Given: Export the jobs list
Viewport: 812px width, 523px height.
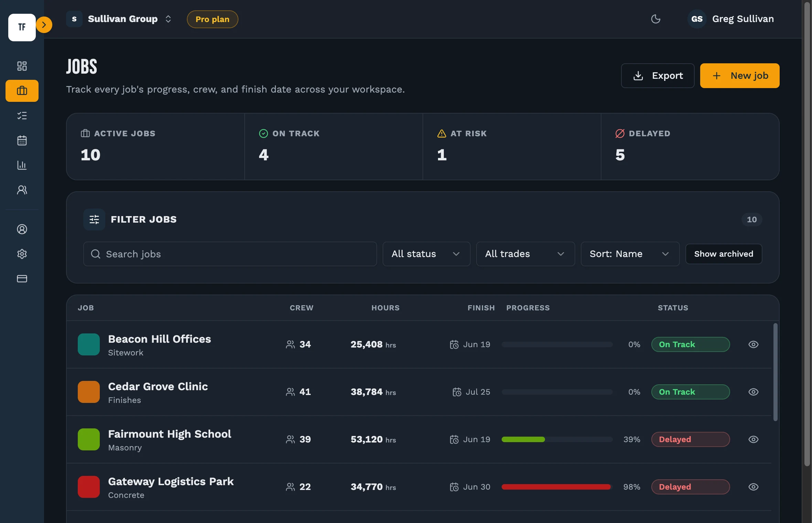Looking at the screenshot, I should 658,76.
